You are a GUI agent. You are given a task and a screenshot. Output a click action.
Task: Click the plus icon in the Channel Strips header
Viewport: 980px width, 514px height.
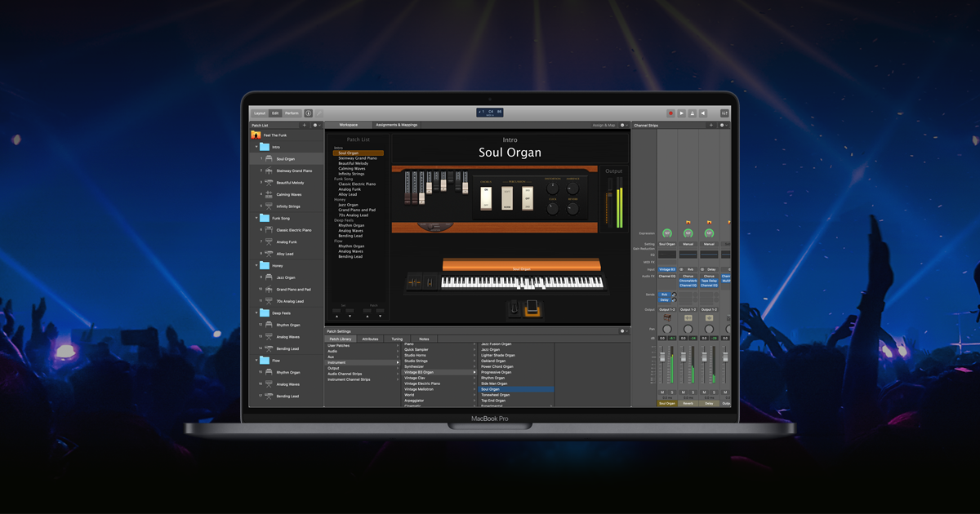711,125
